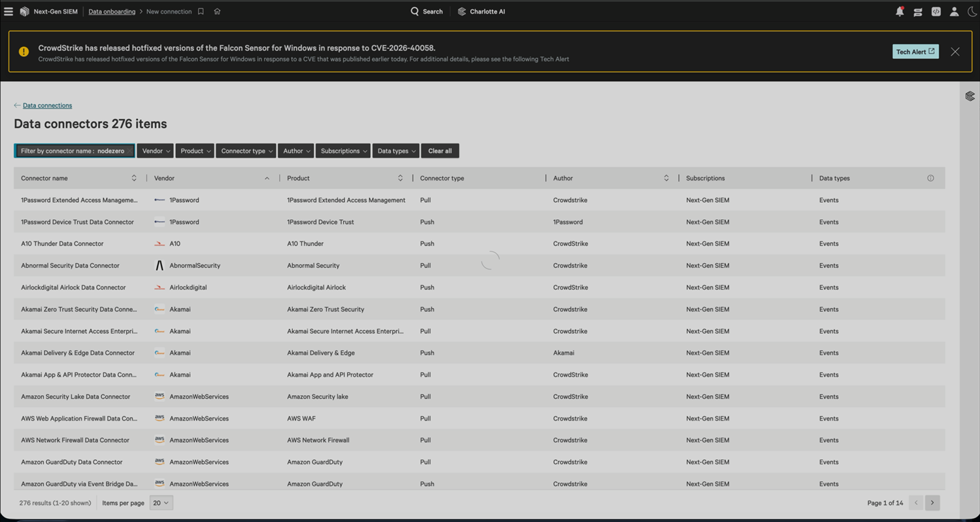This screenshot has height=522, width=980.
Task: Open the Amazon GuardDuty via Event Bridge connector
Action: [x=479, y=483]
